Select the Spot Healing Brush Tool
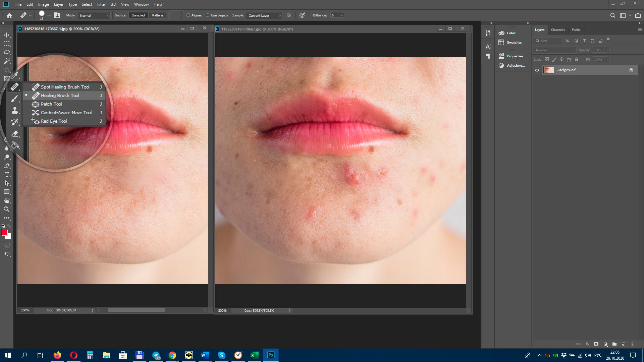 click(x=65, y=86)
